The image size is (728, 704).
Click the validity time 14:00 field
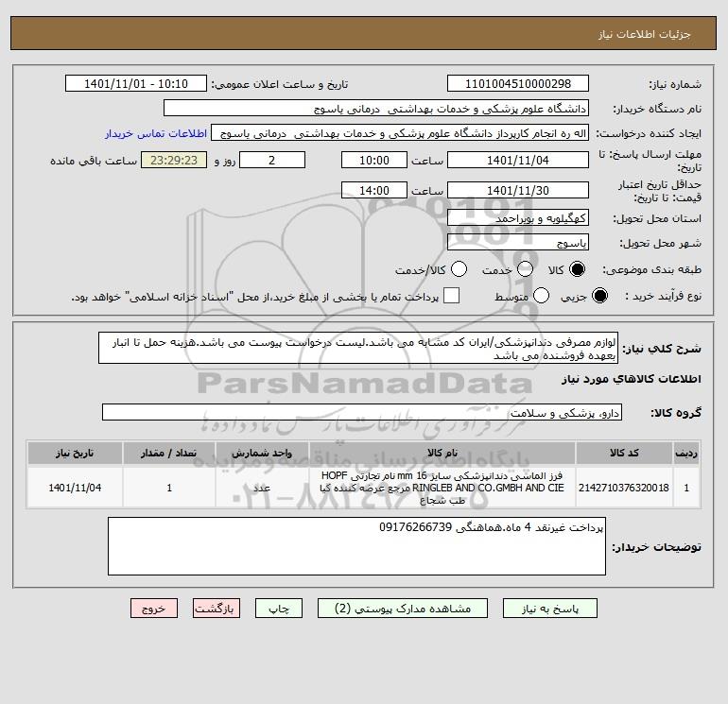point(374,190)
